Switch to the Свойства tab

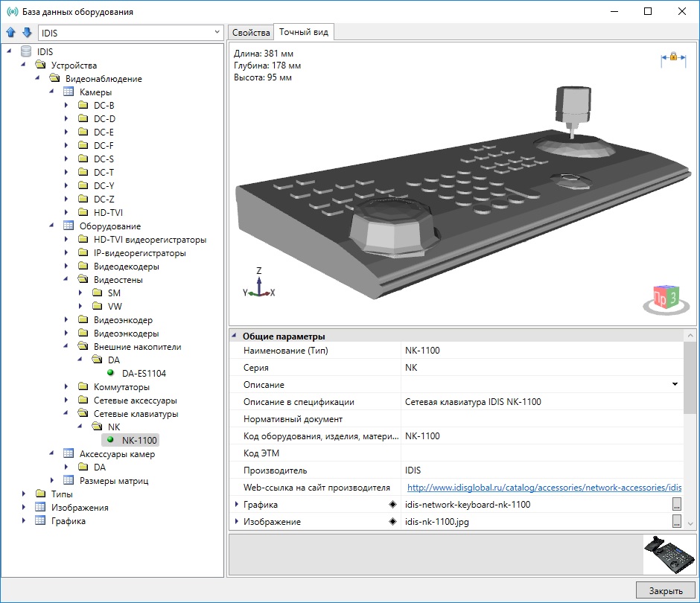click(251, 33)
